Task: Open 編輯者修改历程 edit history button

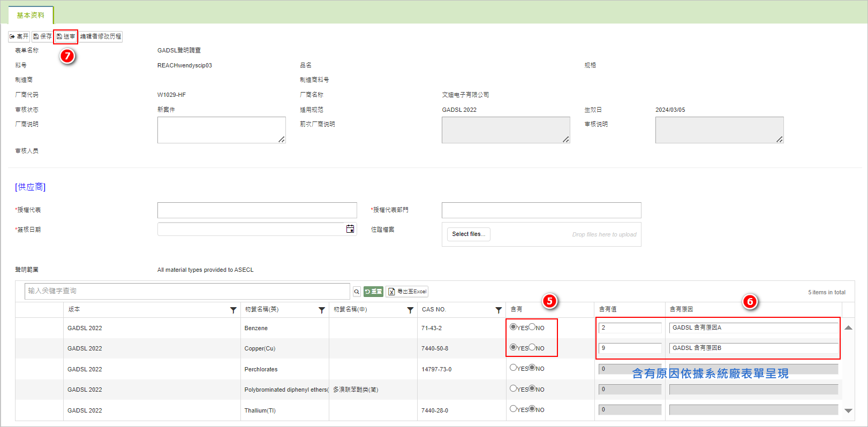Action: (x=101, y=36)
